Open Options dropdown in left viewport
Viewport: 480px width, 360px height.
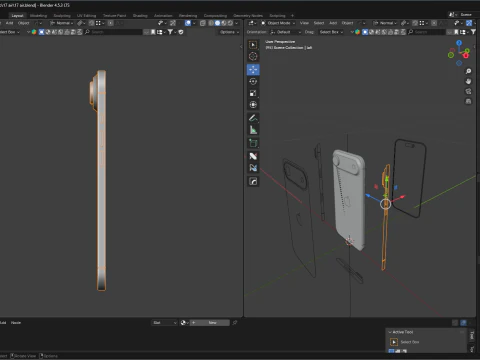pyautogui.click(x=229, y=32)
